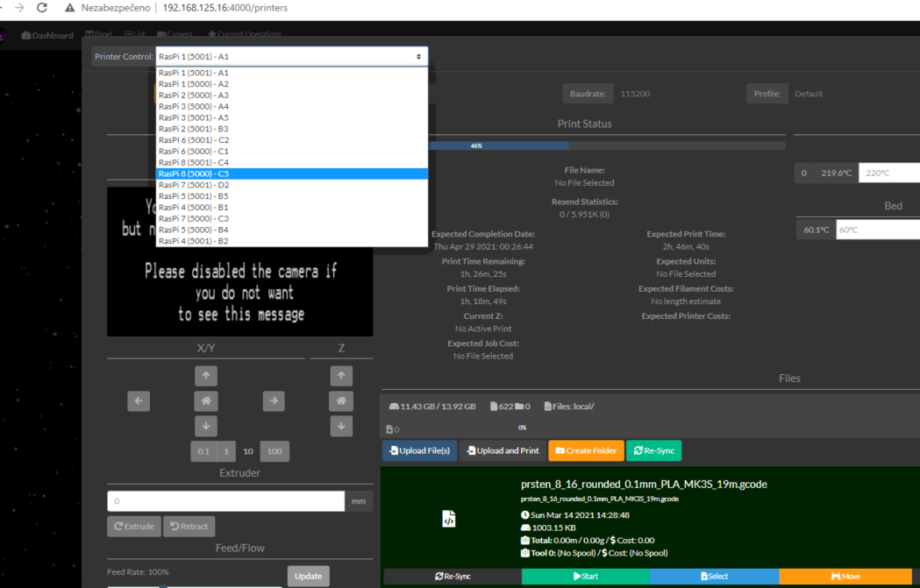The width and height of the screenshot is (920, 588).
Task: Select RasPi 5 (5001) - B5 option
Action: (291, 195)
